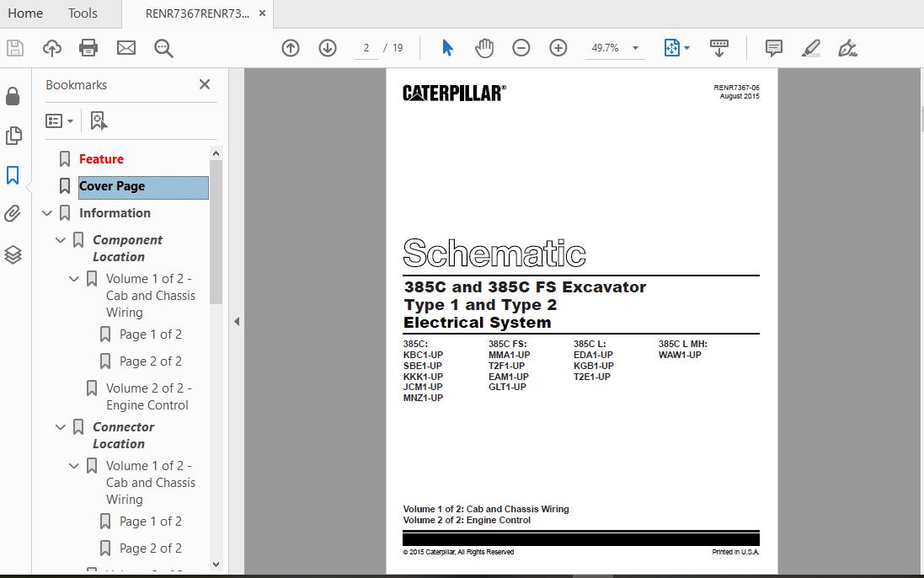
Task: Open Page 1 of 2 under Connector Location
Action: point(150,522)
